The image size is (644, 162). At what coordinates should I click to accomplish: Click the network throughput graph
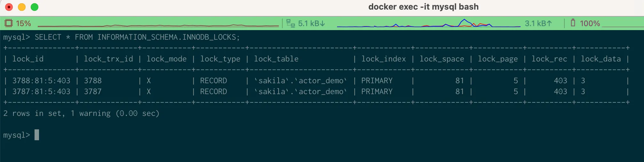point(428,24)
